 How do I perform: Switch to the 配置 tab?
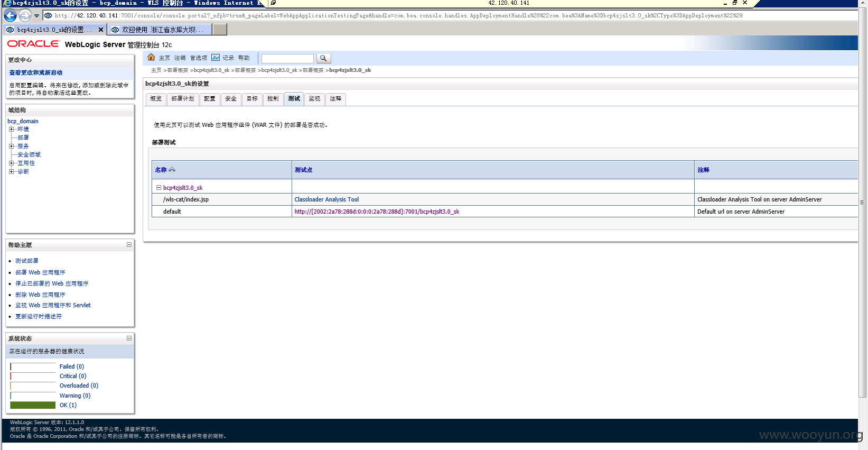click(210, 99)
